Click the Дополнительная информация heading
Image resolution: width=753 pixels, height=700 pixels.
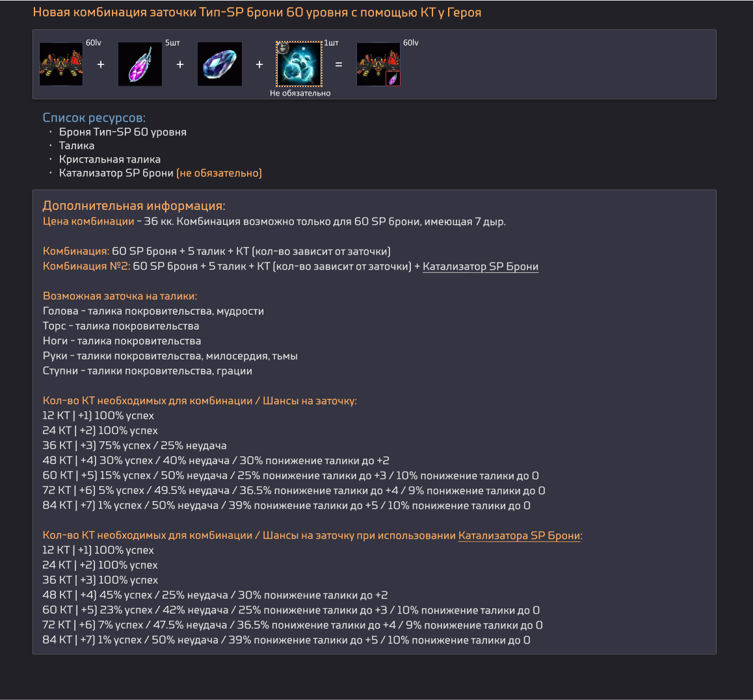tap(134, 205)
